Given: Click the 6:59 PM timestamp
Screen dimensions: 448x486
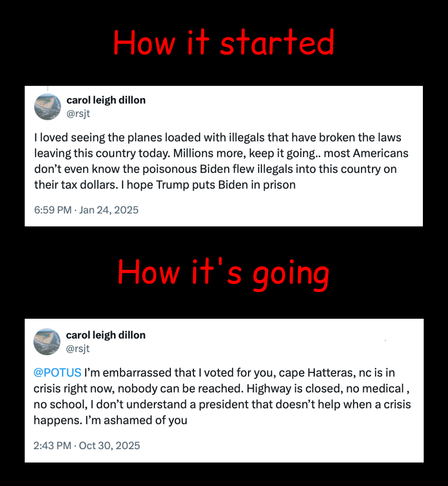Looking at the screenshot, I should [53, 210].
